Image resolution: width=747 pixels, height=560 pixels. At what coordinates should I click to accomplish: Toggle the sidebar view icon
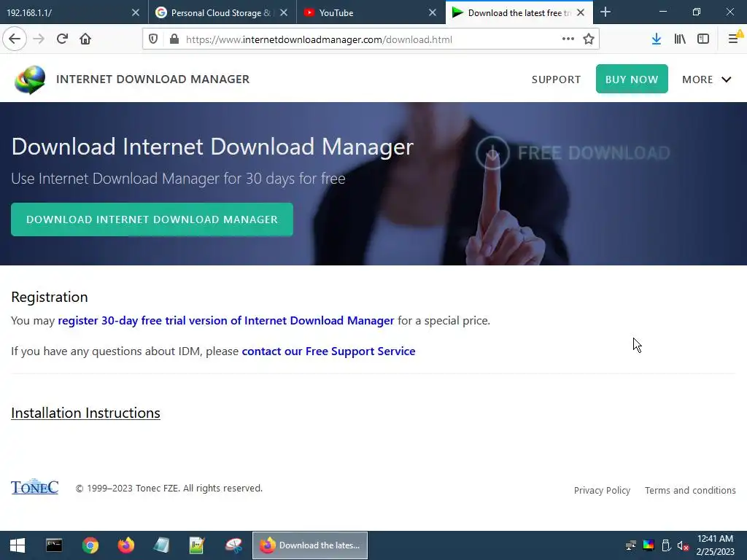(x=703, y=39)
